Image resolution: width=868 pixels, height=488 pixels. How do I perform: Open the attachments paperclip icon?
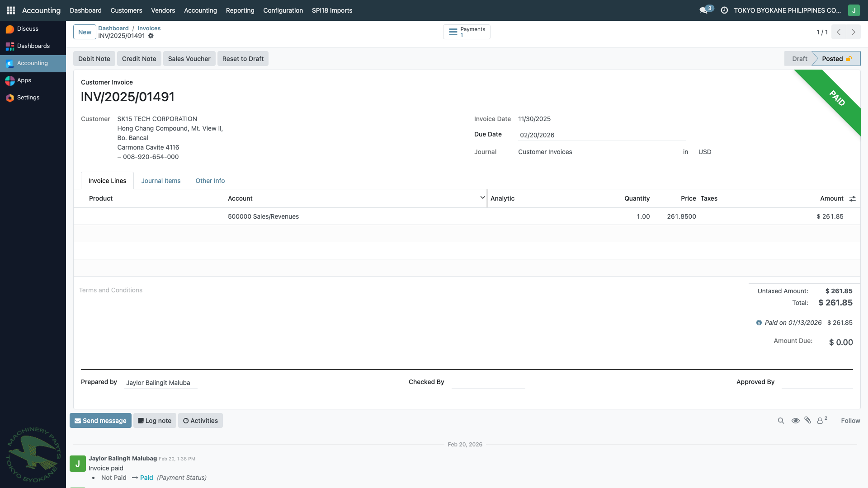click(x=808, y=420)
